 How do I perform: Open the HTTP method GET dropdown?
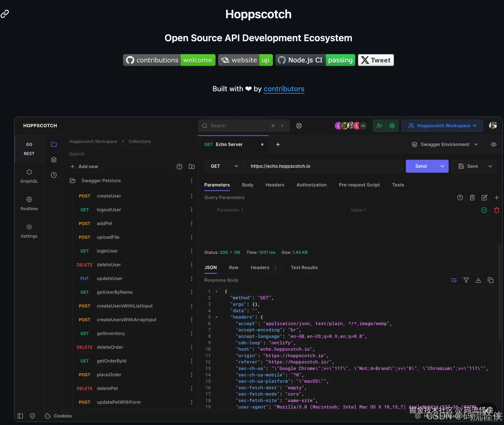click(224, 166)
